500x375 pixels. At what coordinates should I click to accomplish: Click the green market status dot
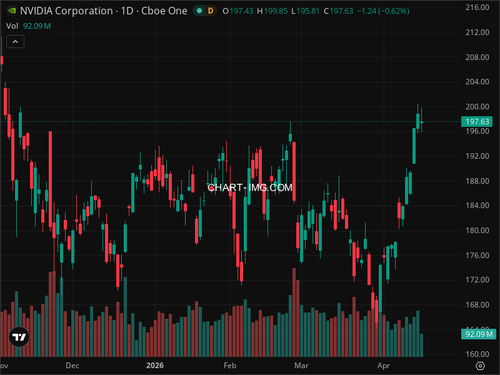(199, 11)
